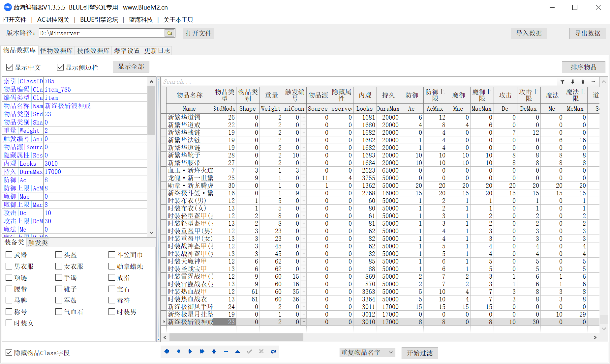The height and width of the screenshot is (364, 610).
Task: Check the 戒指 equipment filter
Action: click(x=112, y=277)
